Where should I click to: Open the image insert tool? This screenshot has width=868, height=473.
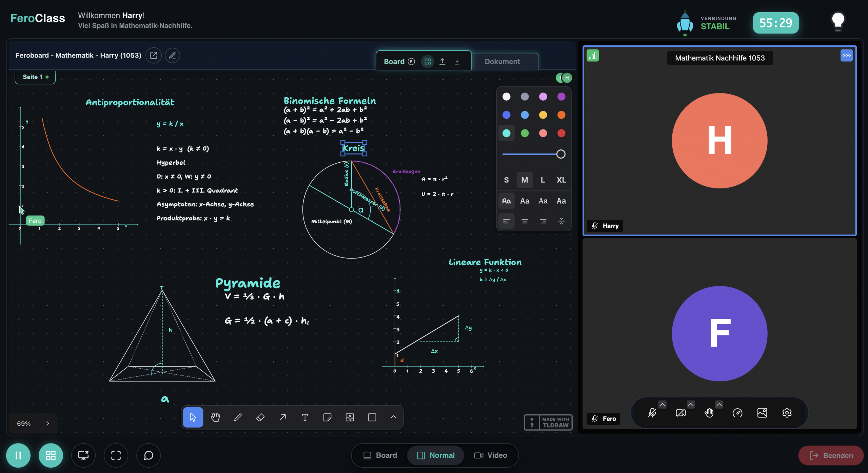click(350, 417)
